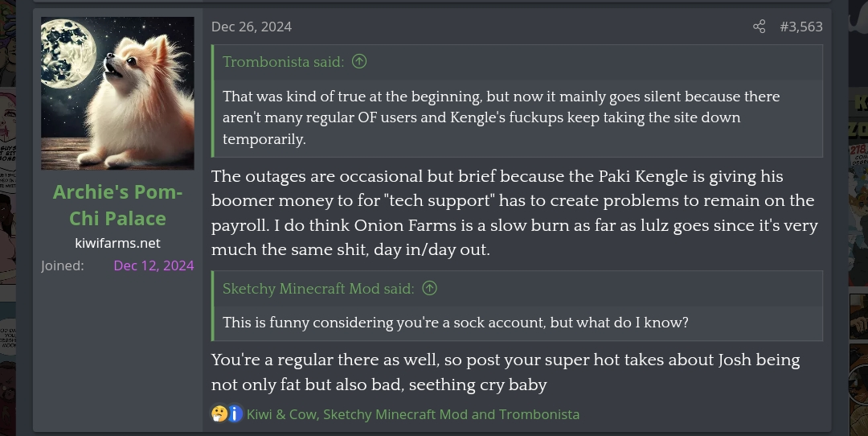Click the Dec 26, 2024 post timestamp
Viewport: 868px width, 436px height.
pyautogui.click(x=251, y=27)
